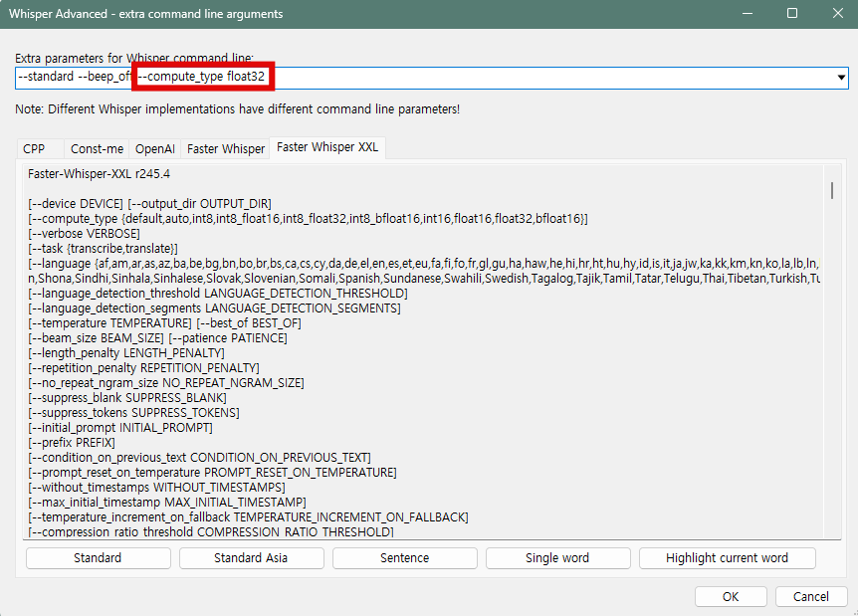Open the extra parameters dropdown arrow

pos(841,78)
